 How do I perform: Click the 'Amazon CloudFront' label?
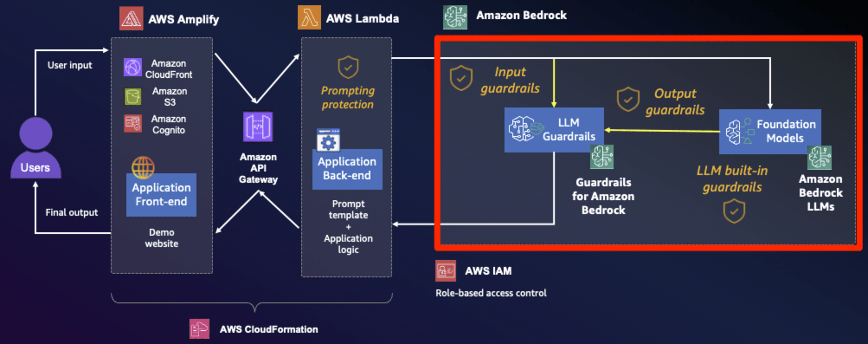[x=169, y=69]
